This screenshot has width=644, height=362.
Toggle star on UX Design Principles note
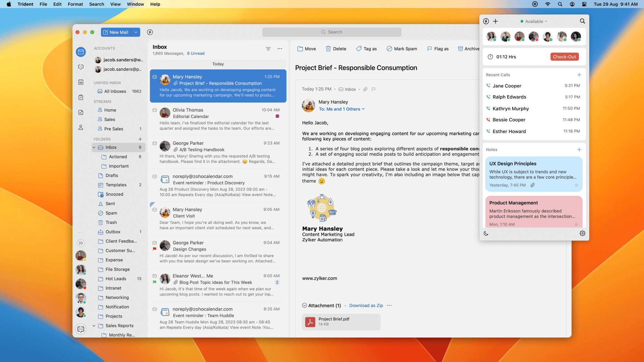coord(576,185)
